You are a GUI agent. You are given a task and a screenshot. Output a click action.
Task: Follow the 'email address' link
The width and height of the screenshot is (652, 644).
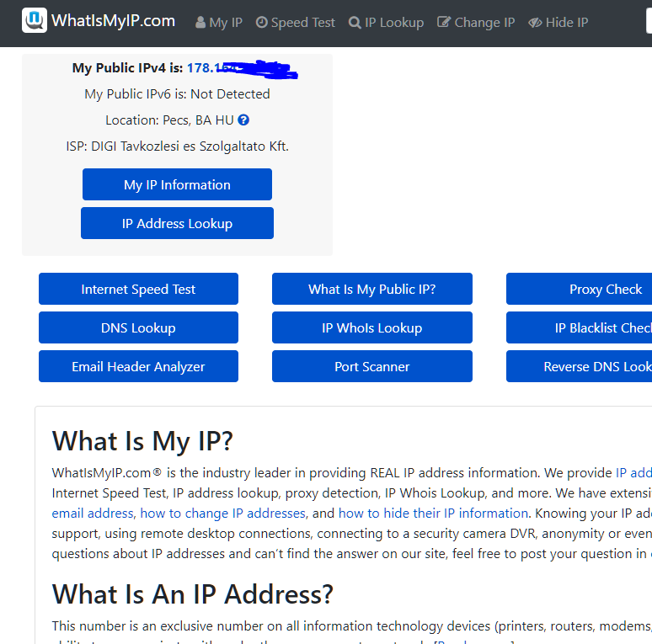click(x=93, y=514)
